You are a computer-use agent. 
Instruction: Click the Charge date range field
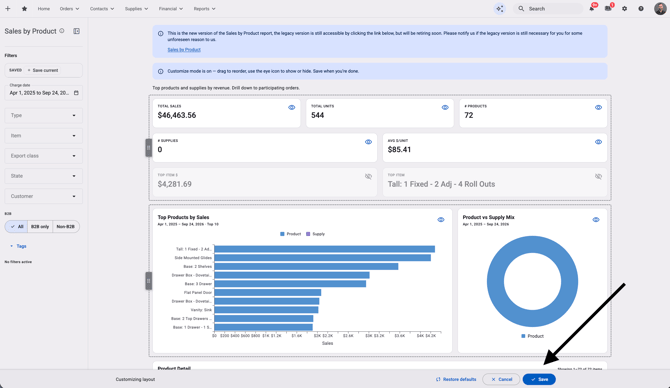point(43,92)
